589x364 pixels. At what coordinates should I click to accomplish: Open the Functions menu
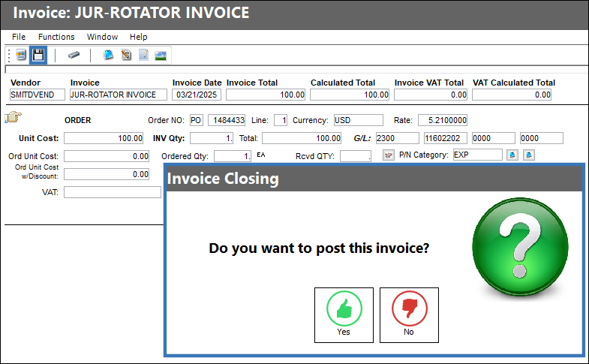click(x=56, y=37)
